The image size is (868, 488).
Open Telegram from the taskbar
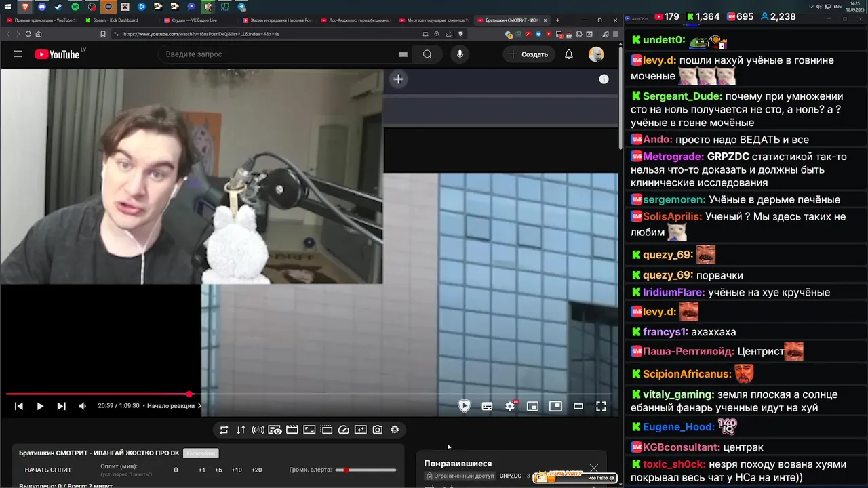241,7
